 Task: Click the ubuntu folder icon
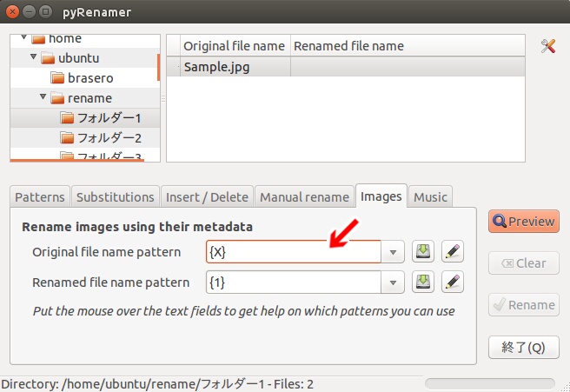point(48,58)
